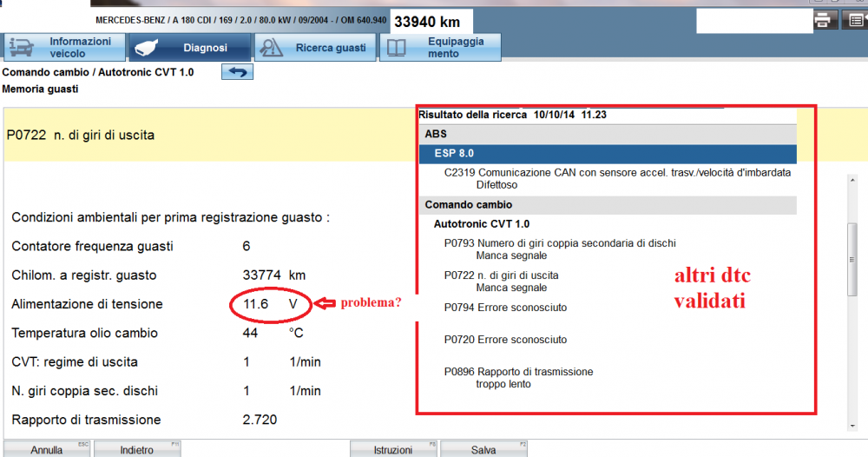Viewport: 868px width, 457px height.
Task: Click the Risultato della ricerca header
Action: [x=512, y=115]
